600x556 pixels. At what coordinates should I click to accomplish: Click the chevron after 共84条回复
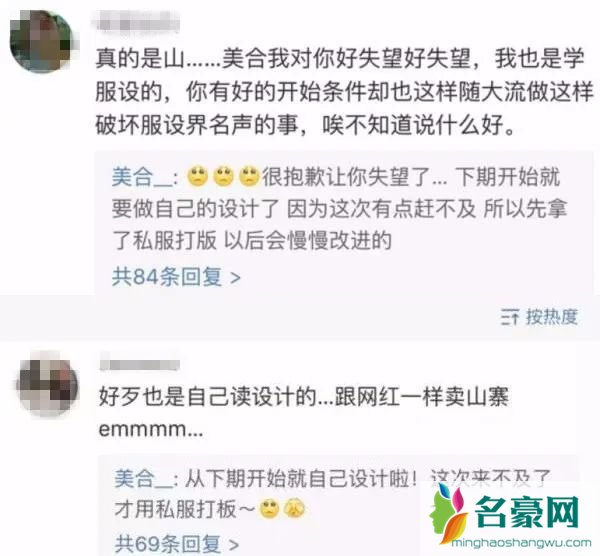click(x=235, y=277)
